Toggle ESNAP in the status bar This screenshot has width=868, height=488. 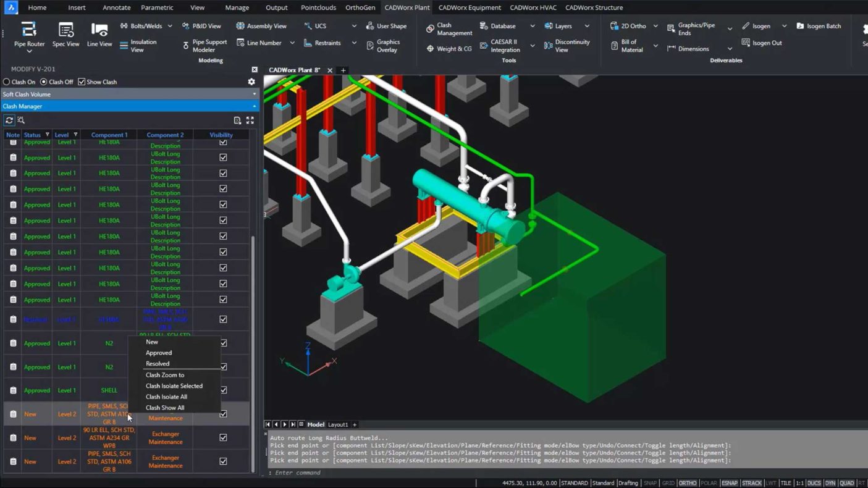729,483
